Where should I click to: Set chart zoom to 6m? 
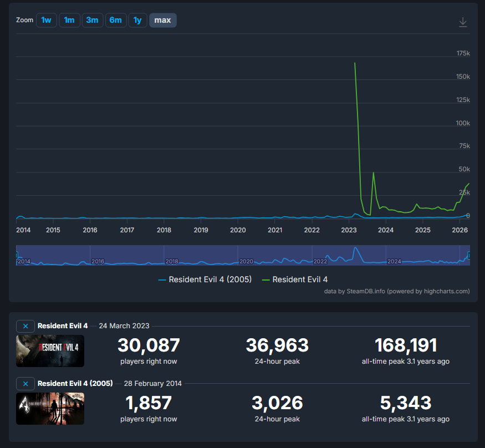(x=116, y=21)
